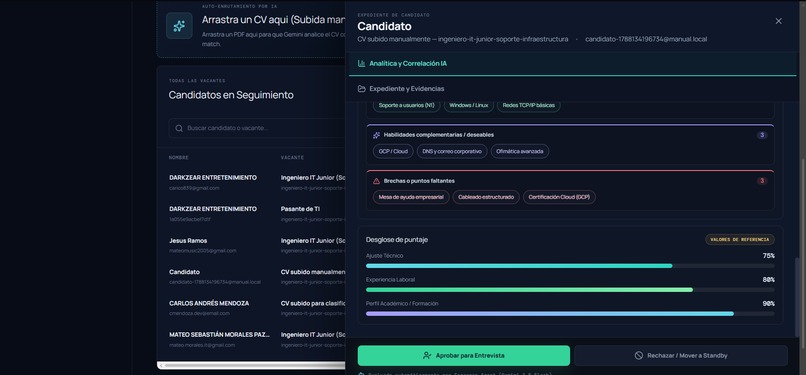The image size is (806, 375).
Task: Click the ban icon on Rechazar button
Action: [638, 355]
